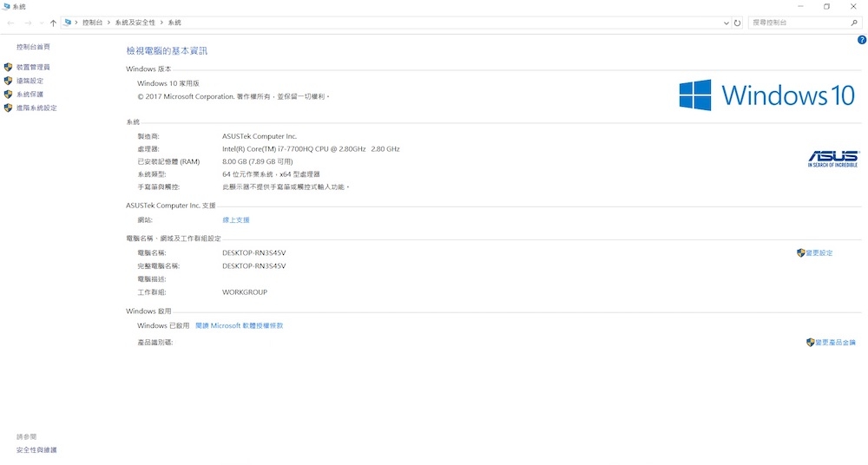Open 裝置管理員 in sidebar

click(x=33, y=67)
